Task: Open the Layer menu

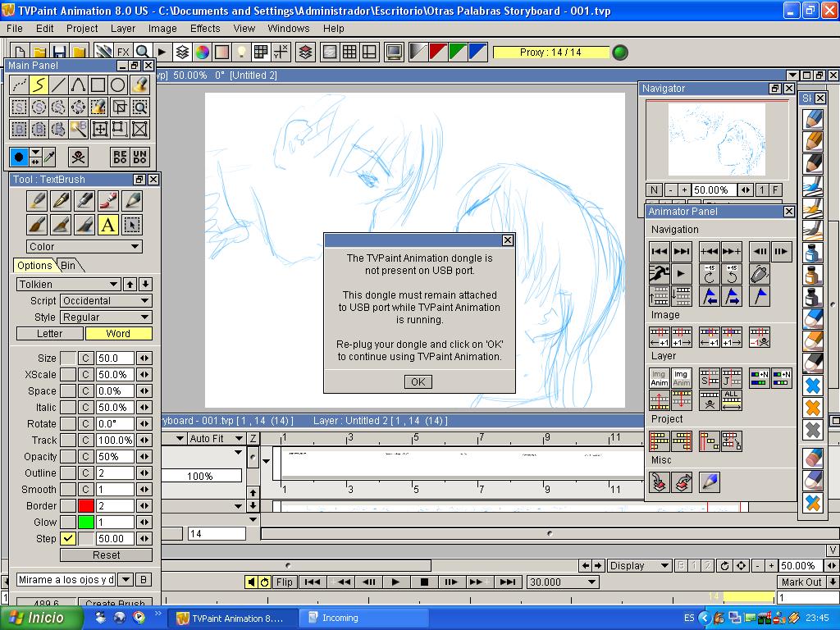Action: [123, 29]
